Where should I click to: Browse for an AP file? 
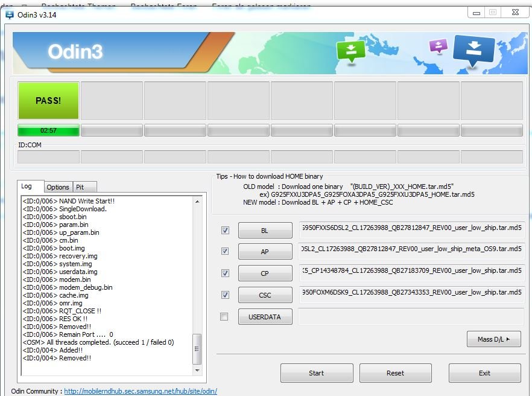click(x=265, y=252)
